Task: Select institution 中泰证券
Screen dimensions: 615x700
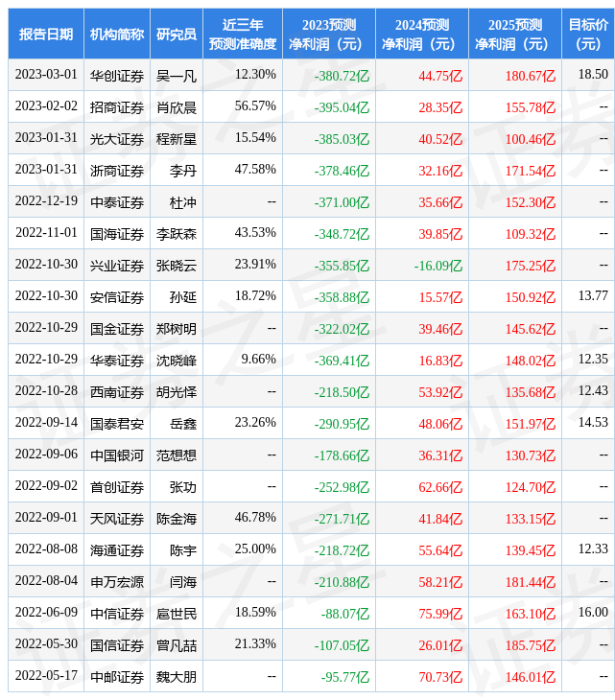Action: coord(116,202)
